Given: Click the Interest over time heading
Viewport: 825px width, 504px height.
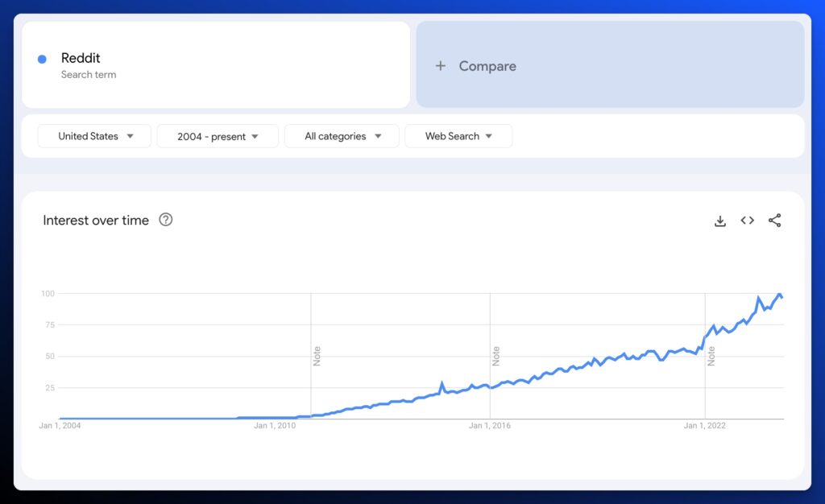Looking at the screenshot, I should pos(96,219).
